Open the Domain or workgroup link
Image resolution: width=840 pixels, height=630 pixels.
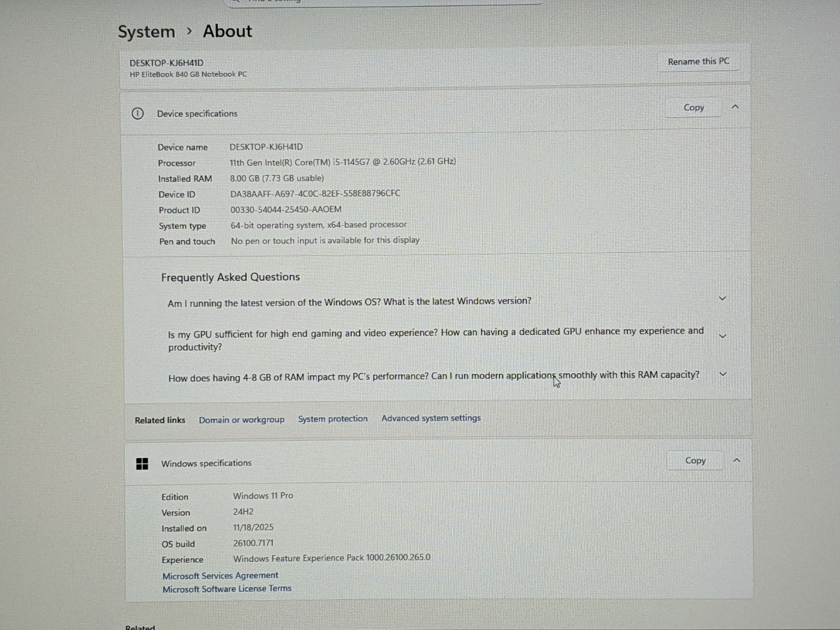241,420
